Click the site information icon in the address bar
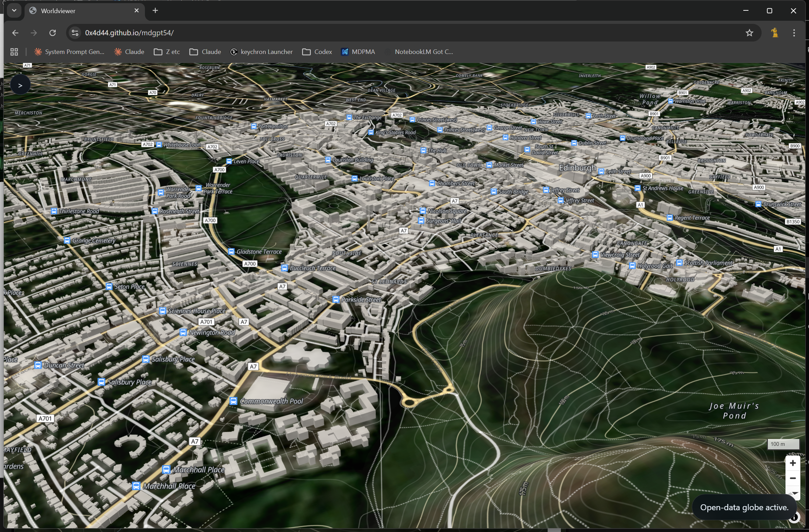The height and width of the screenshot is (532, 809). pyautogui.click(x=75, y=33)
